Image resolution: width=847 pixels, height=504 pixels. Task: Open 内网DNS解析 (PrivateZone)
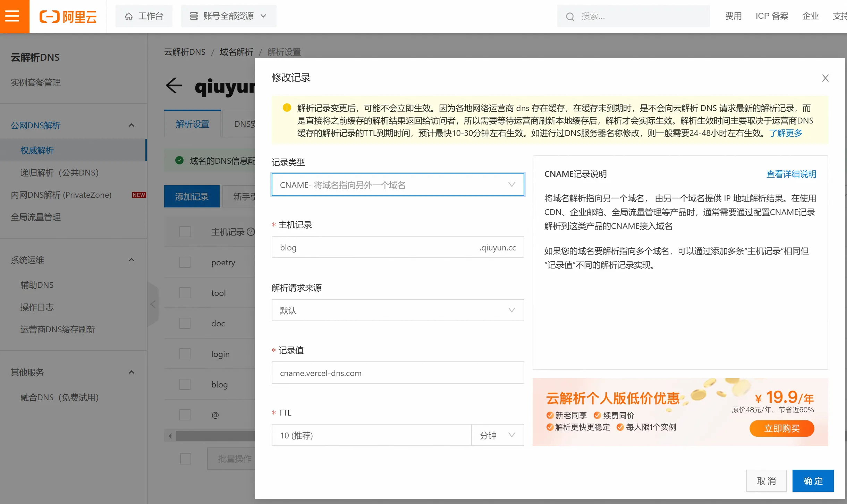pos(61,195)
